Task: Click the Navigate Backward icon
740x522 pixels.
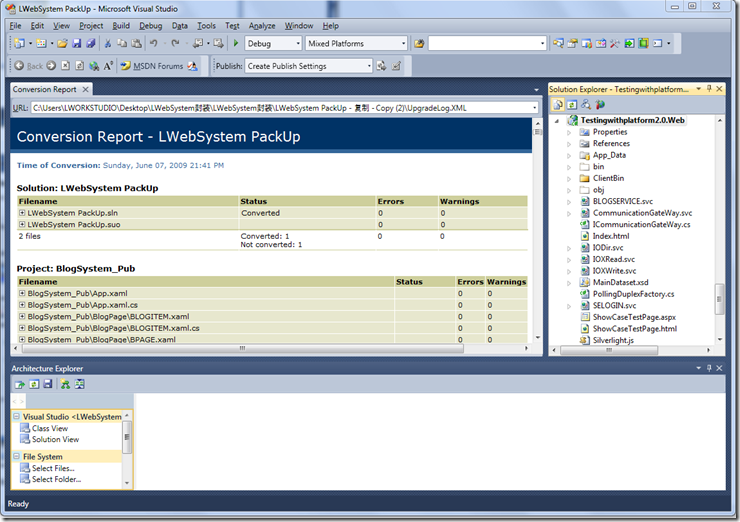Action: 198,43
